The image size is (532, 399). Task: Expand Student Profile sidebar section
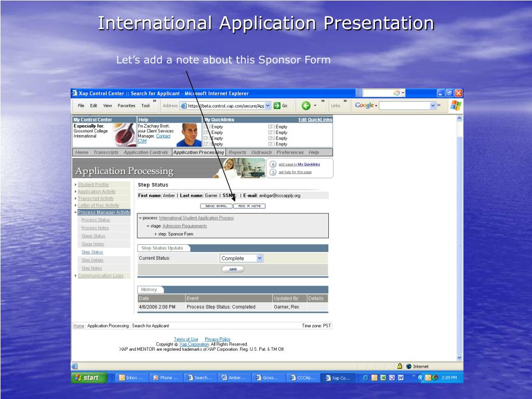[75, 184]
